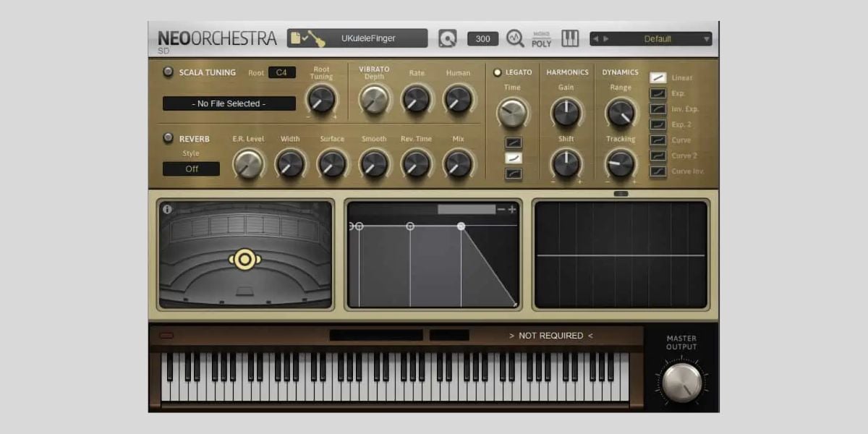
Task: Open the waveform magnifier analyzer icon
Action: [515, 38]
